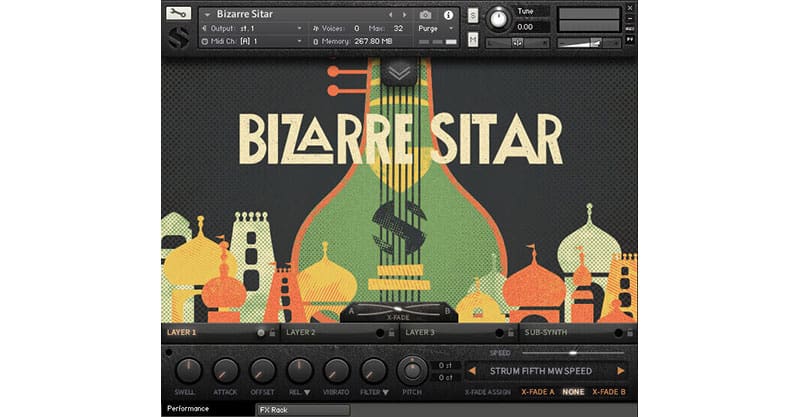Viewport: 800px width, 417px height.
Task: Toggle small round button above SWELL knob
Action: tap(169, 352)
